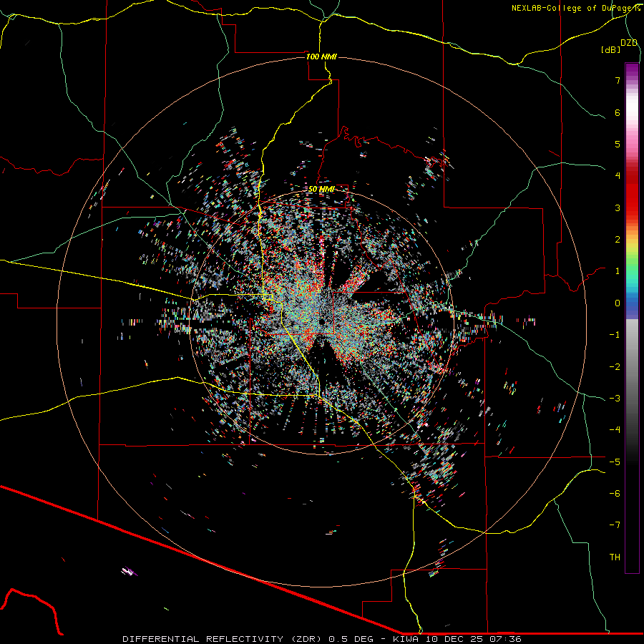Click the 7 dB value on color scale
The height and width of the screenshot is (644, 644).
(x=618, y=80)
